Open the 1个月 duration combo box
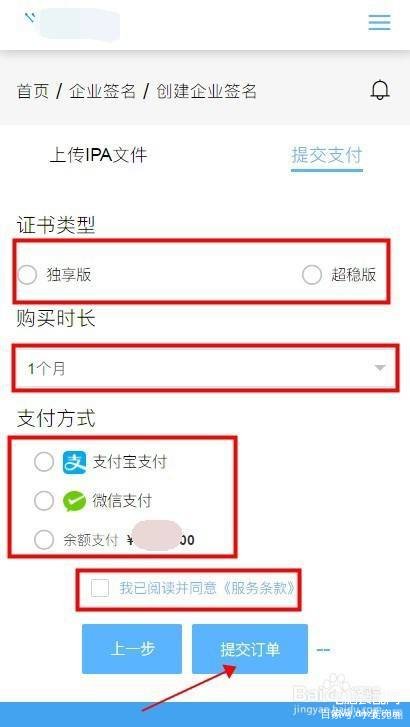Image resolution: width=410 pixels, height=727 pixels. point(205,369)
